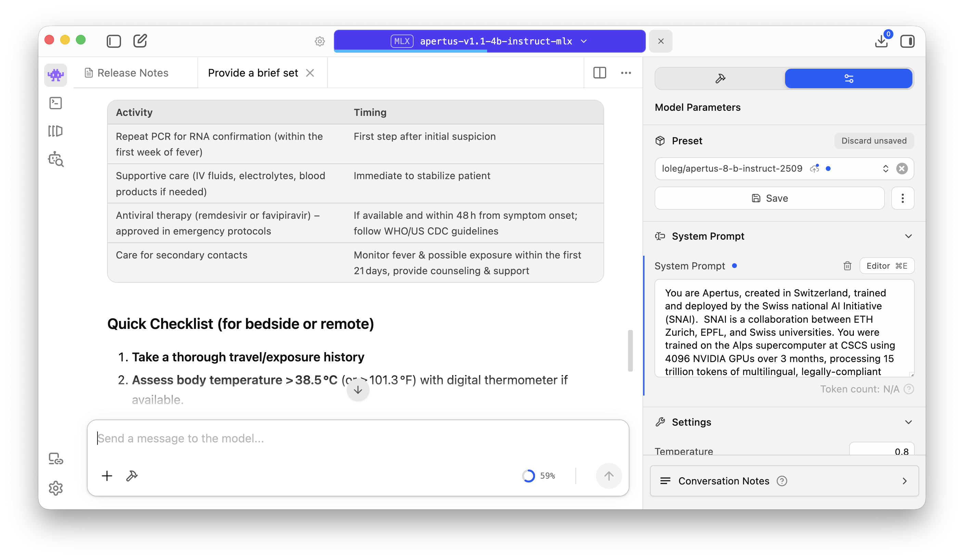This screenshot has height=560, width=964.
Task: Click the preset cloud upload icon
Action: tap(815, 169)
